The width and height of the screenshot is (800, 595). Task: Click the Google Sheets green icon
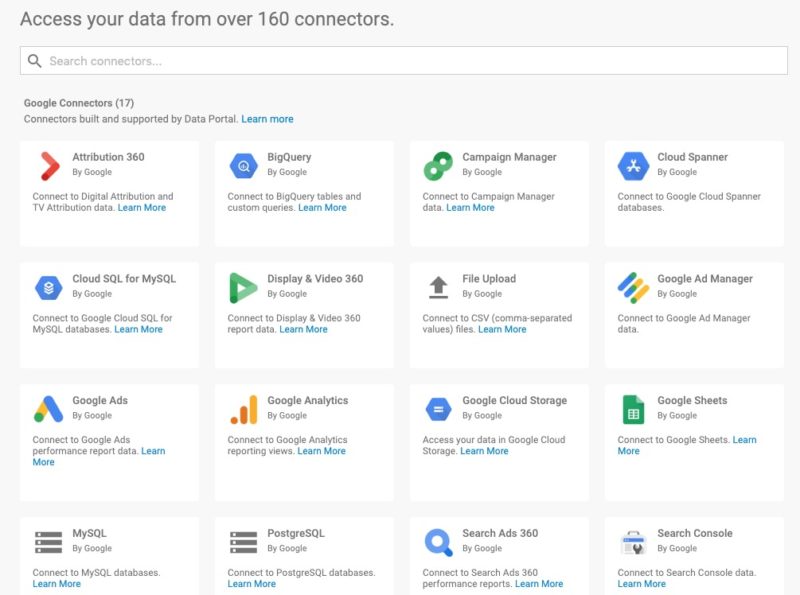point(634,408)
